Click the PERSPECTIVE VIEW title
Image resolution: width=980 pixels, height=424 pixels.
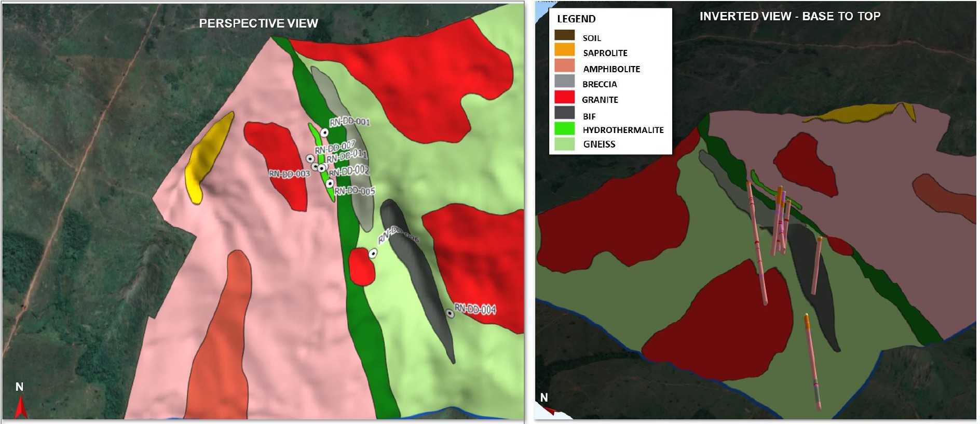tap(258, 23)
